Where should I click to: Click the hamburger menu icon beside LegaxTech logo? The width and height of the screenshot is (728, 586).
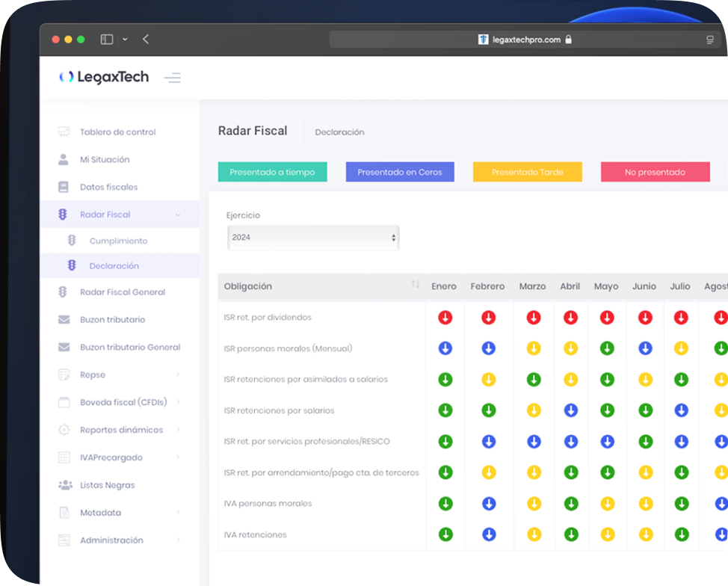point(173,78)
